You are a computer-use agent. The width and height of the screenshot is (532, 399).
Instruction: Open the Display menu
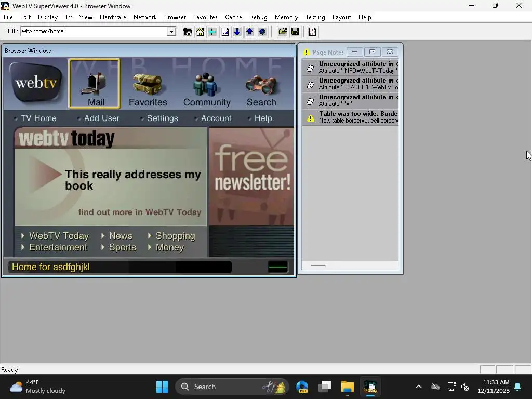pos(47,17)
